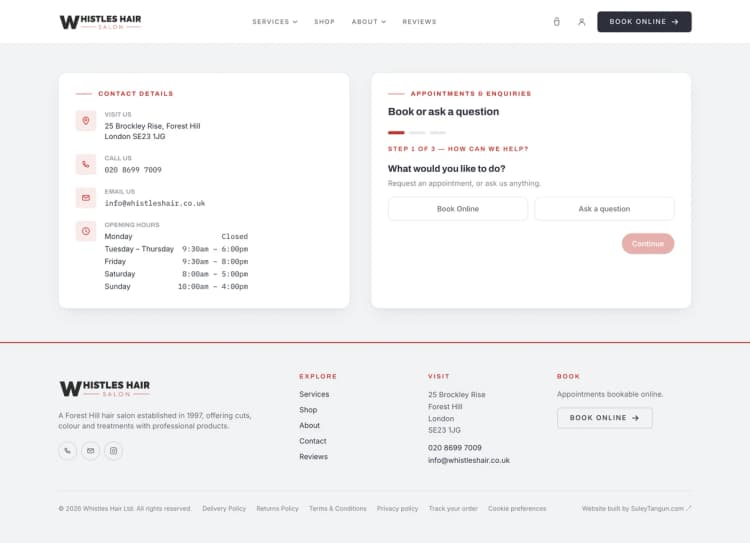The width and height of the screenshot is (750, 543).
Task: Open the footer Instagram icon
Action: tap(113, 451)
